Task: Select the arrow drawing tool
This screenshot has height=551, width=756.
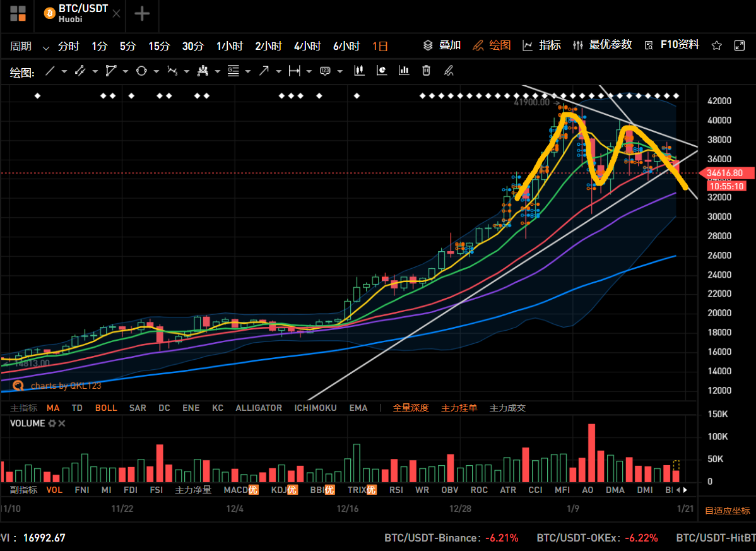Action: (x=264, y=71)
